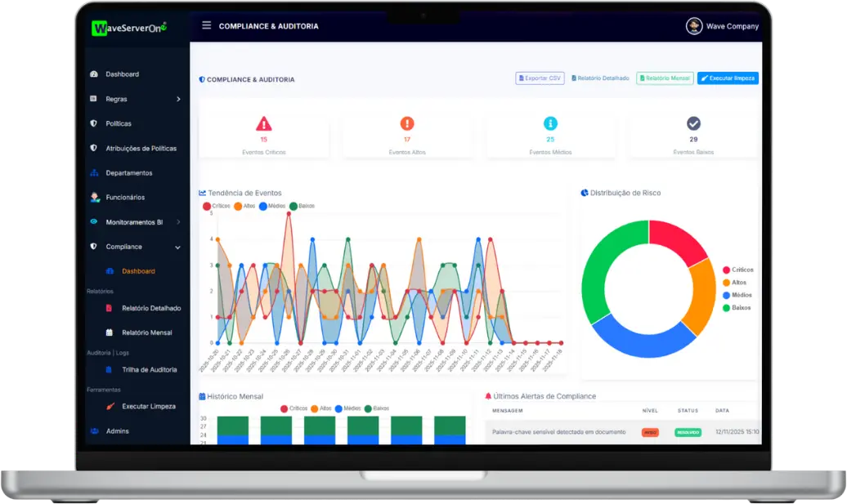Click the hamburger menu icon in header
This screenshot has width=847, height=504.
pyautogui.click(x=207, y=26)
